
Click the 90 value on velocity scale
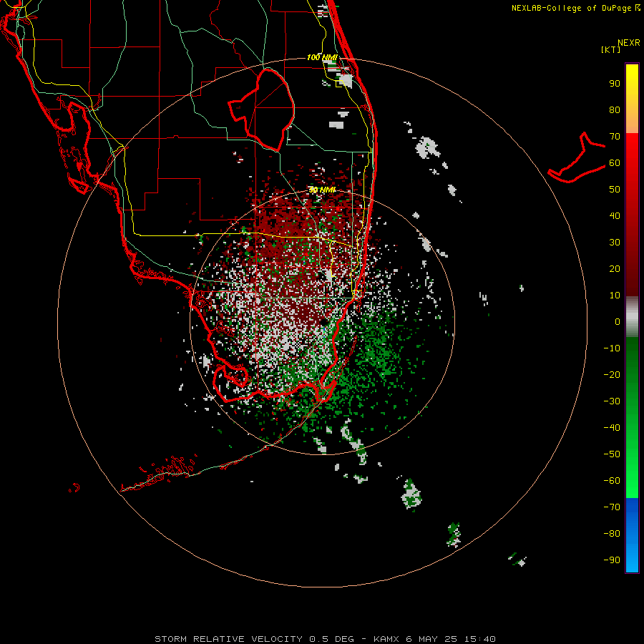click(615, 84)
